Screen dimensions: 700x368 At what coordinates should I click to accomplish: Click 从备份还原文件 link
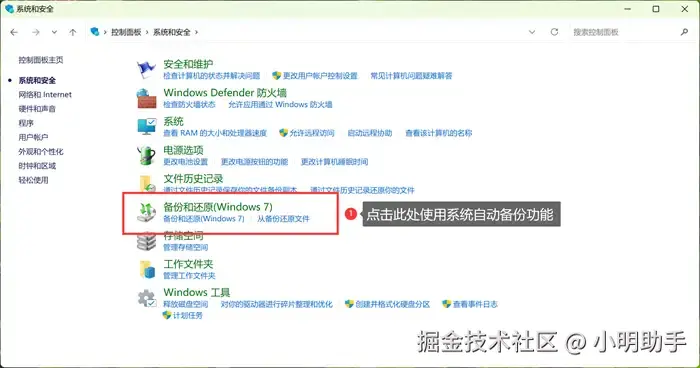(x=283, y=219)
